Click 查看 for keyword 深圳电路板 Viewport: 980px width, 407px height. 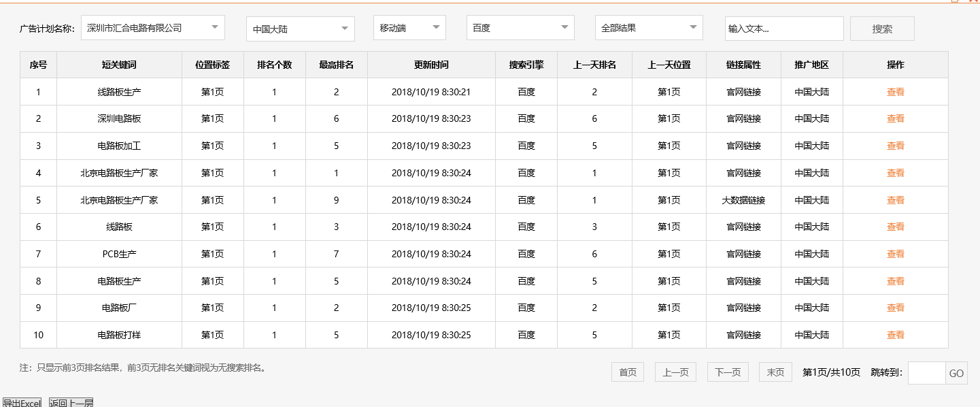(x=896, y=118)
